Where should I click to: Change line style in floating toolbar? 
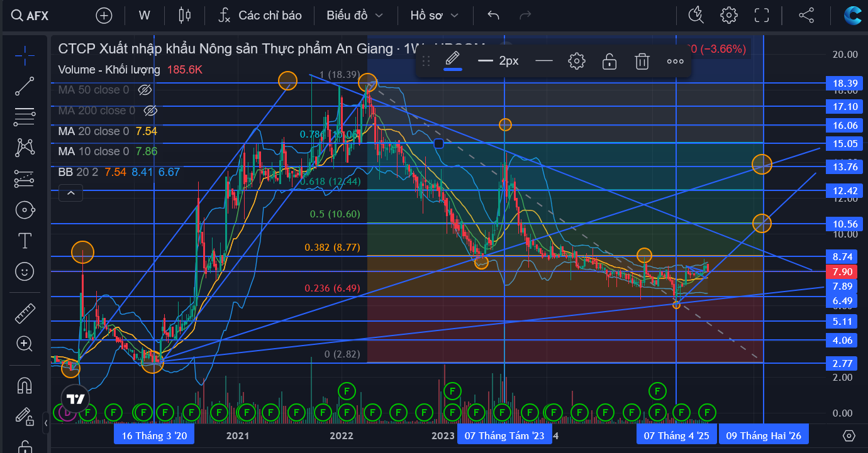coord(543,61)
